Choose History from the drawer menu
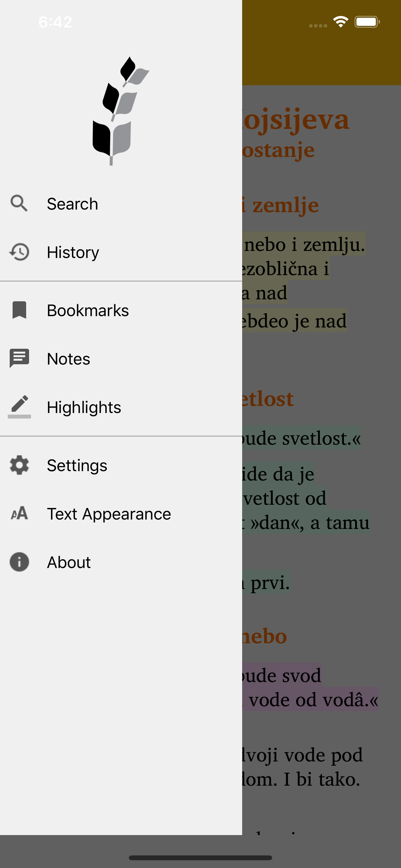401x868 pixels. (121, 253)
